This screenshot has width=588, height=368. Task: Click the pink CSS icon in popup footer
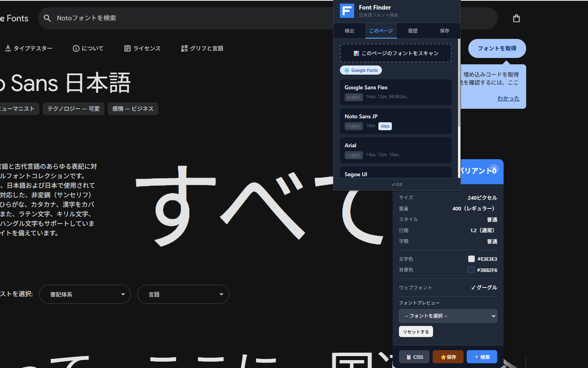click(x=409, y=356)
